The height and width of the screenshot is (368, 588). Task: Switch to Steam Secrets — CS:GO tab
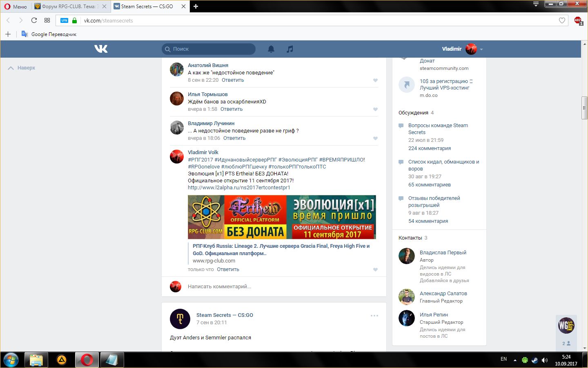pos(147,6)
